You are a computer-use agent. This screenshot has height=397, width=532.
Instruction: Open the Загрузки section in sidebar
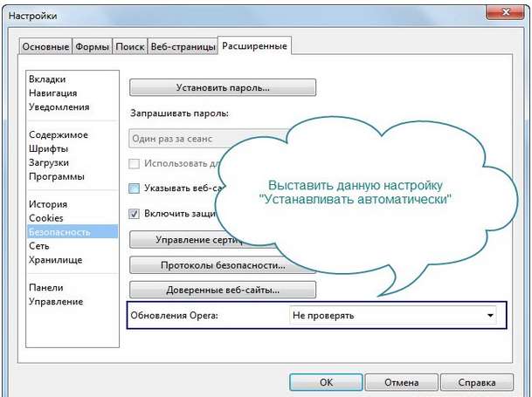tap(49, 162)
